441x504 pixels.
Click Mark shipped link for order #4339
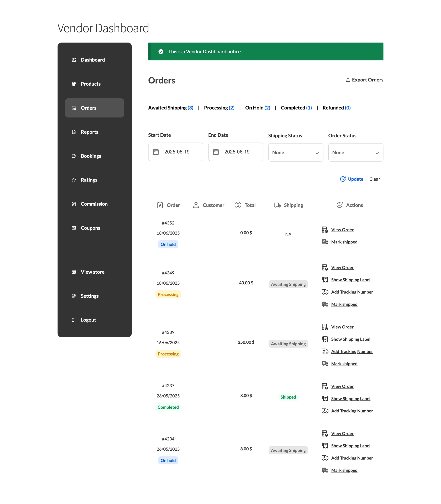(x=344, y=364)
